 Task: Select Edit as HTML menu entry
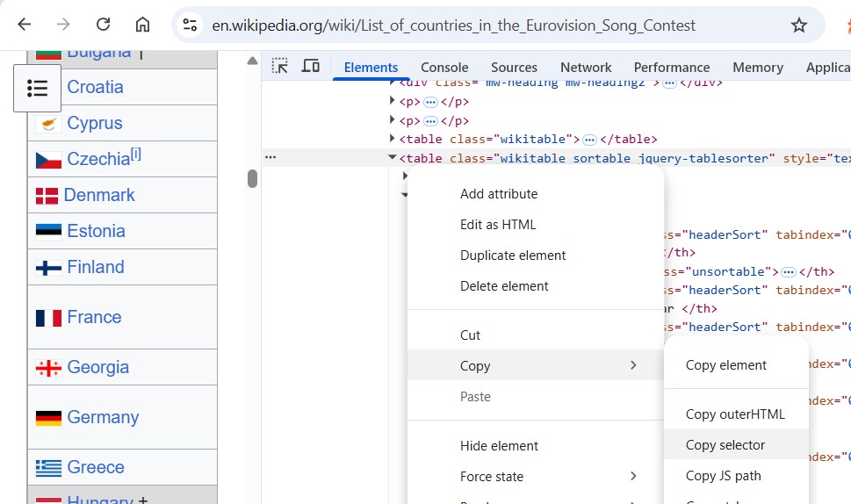(x=498, y=225)
